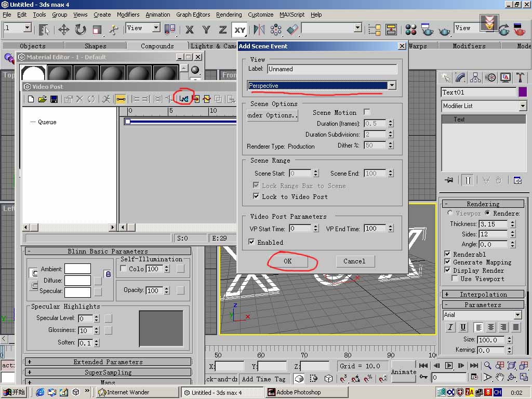Expand the Interpolation rollout
Screen dimensions: 532x399
pyautogui.click(x=483, y=295)
